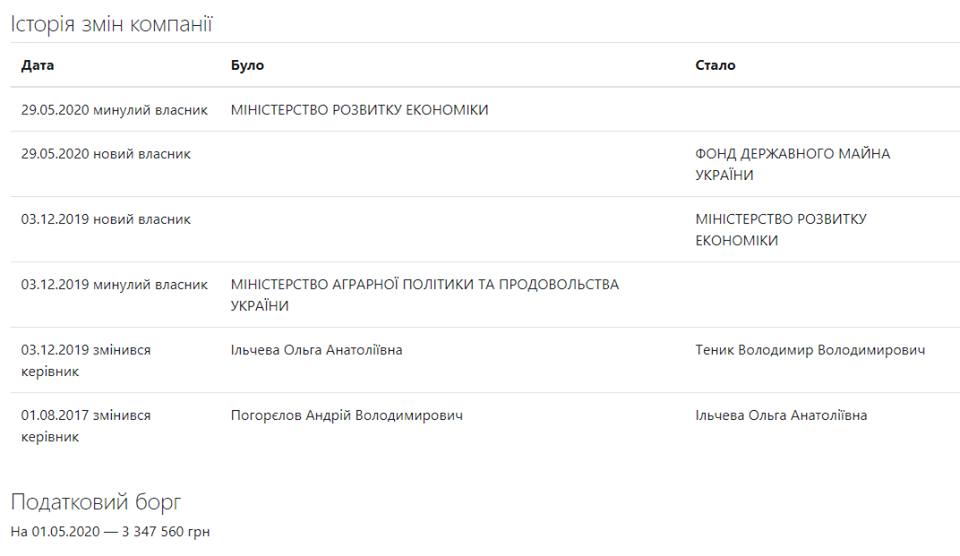Select the '29.05.2020 новий власник' date cell
Image resolution: width=960 pixels, height=556 pixels.
click(x=106, y=154)
